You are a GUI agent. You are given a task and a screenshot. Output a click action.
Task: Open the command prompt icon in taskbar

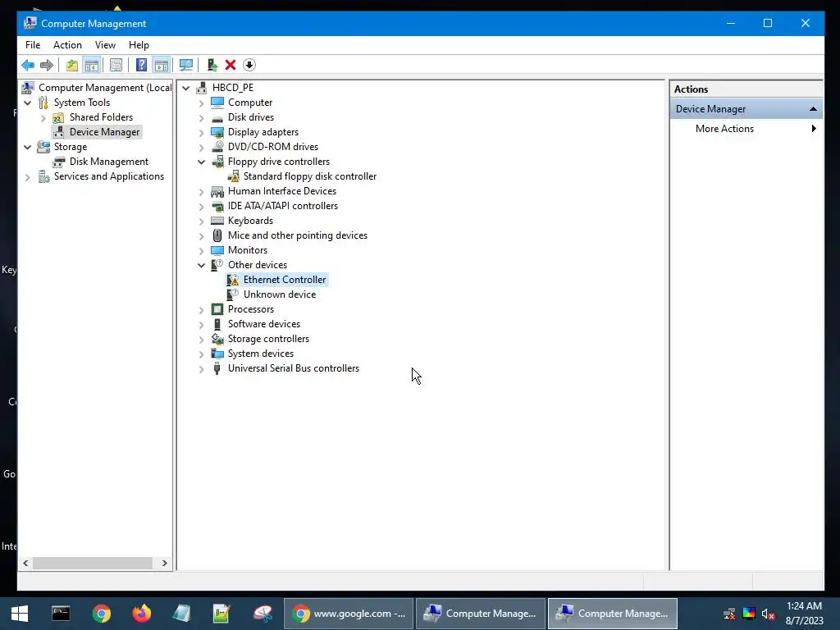click(61, 614)
